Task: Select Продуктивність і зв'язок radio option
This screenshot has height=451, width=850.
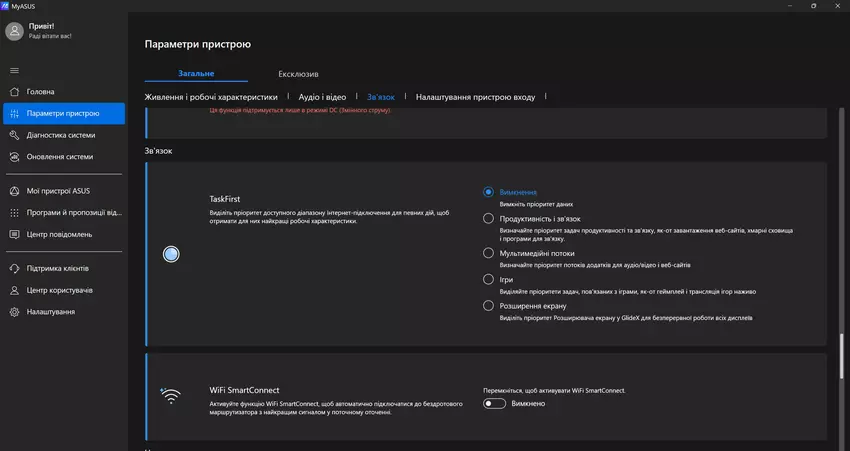Action: coord(488,218)
